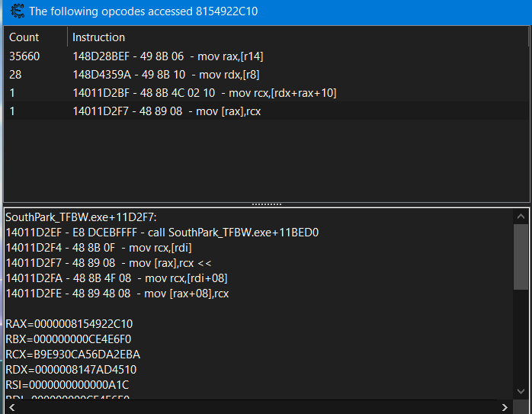Select the mov rax,[r14] instruction row
Image resolution: width=532 pixels, height=414 pixels.
(x=168, y=56)
